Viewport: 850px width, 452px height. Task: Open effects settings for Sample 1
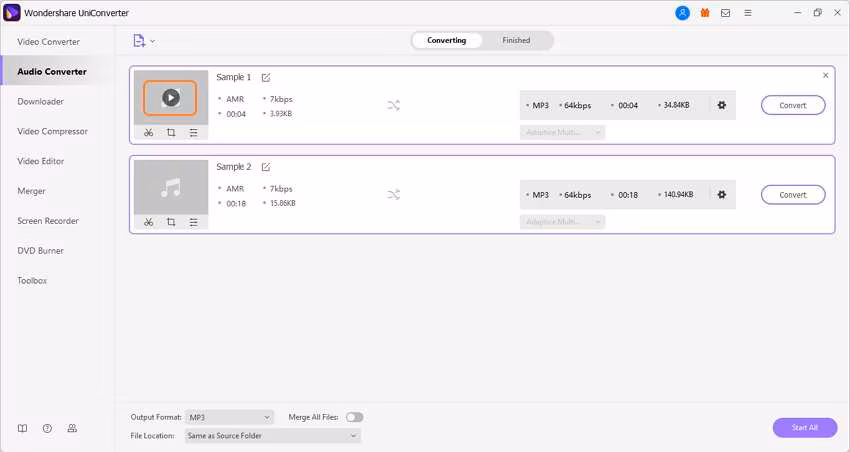pos(194,132)
